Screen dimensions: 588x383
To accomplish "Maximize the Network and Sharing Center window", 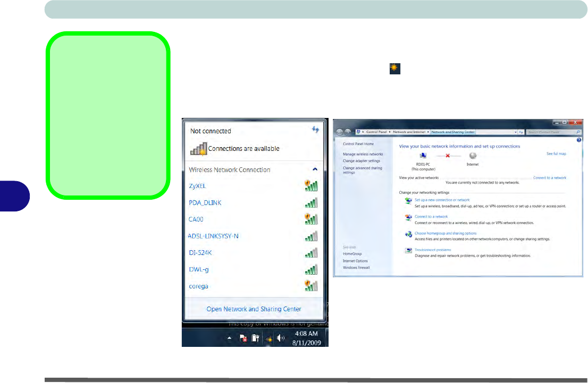I will click(565, 123).
